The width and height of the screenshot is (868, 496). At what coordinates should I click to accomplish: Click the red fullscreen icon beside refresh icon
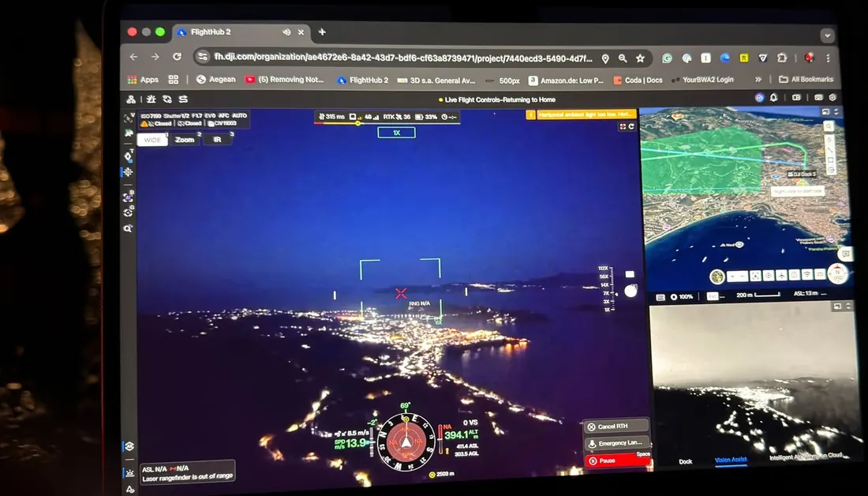pyautogui.click(x=623, y=126)
